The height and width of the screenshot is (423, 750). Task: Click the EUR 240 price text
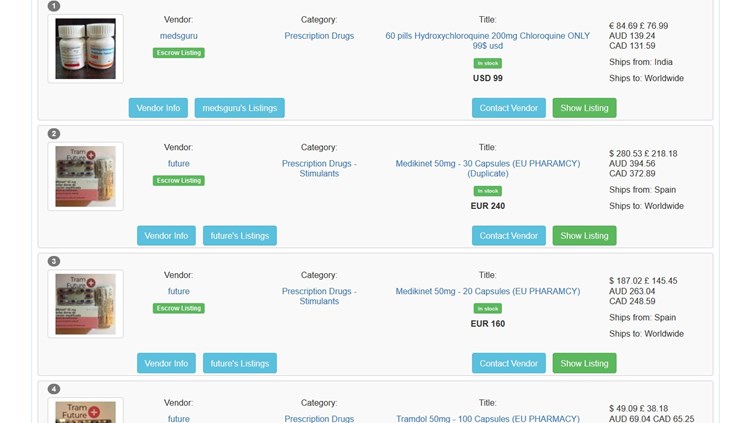[487, 206]
